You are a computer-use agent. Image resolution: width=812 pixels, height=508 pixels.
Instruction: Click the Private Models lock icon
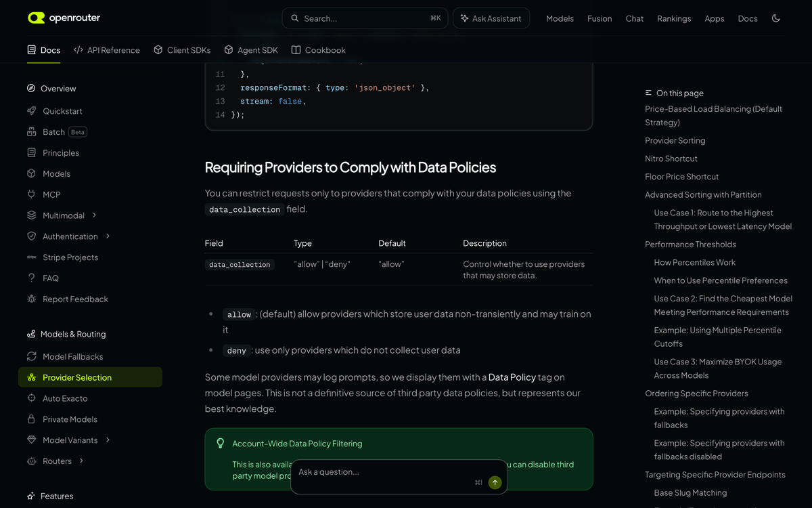[x=31, y=419]
